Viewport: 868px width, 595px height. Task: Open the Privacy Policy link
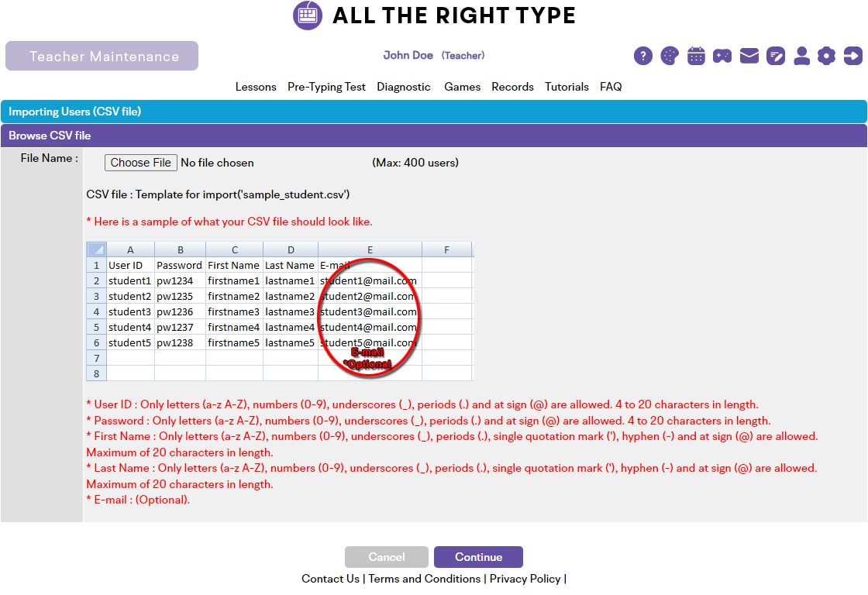(x=525, y=579)
